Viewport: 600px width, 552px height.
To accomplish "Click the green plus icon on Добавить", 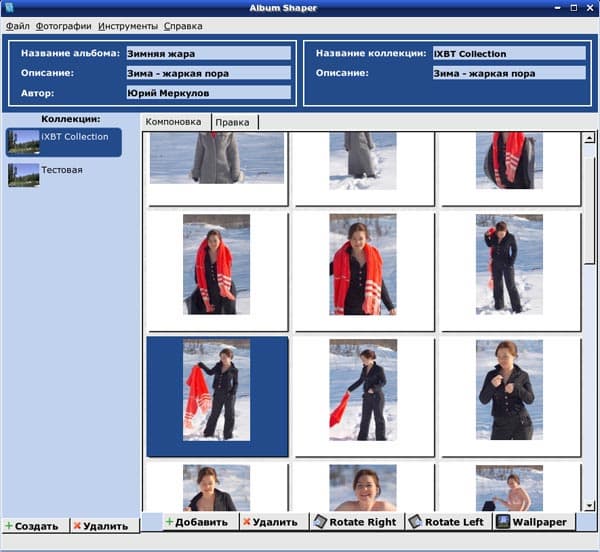I will [169, 521].
